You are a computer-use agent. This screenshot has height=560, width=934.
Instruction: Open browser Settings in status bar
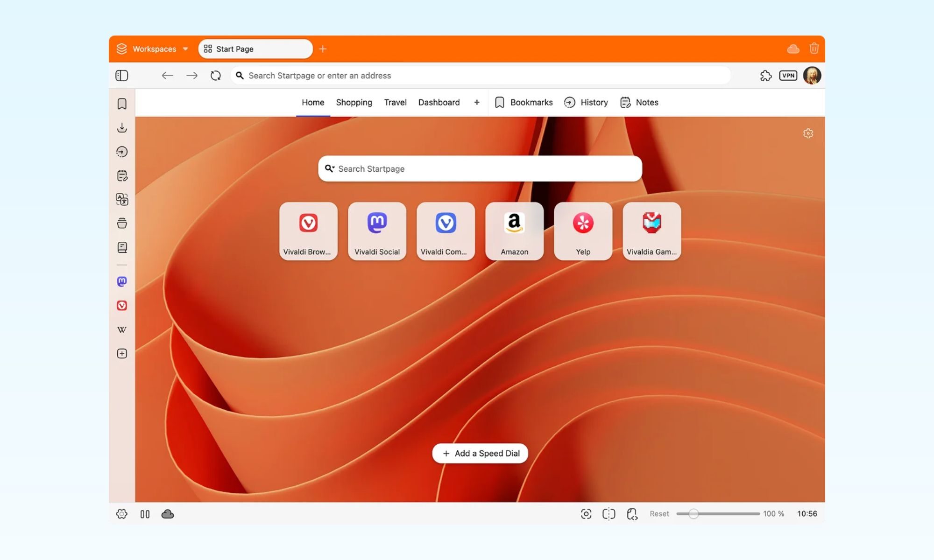pos(122,514)
